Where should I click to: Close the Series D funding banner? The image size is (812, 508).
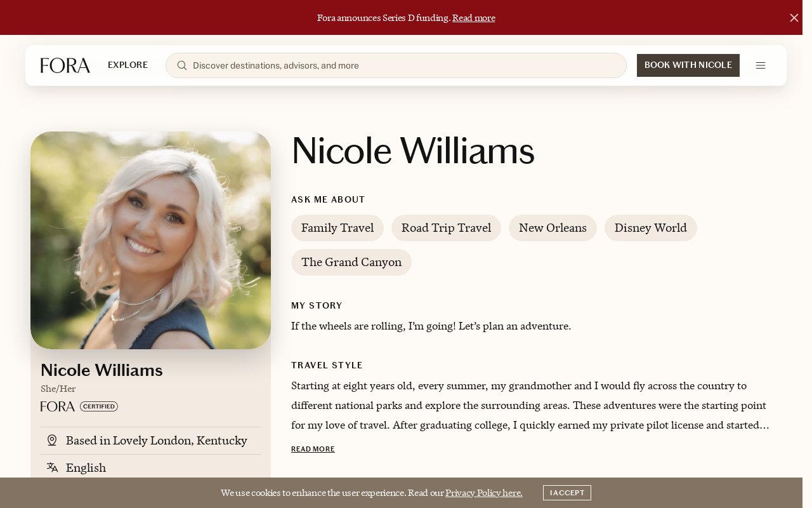point(794,18)
